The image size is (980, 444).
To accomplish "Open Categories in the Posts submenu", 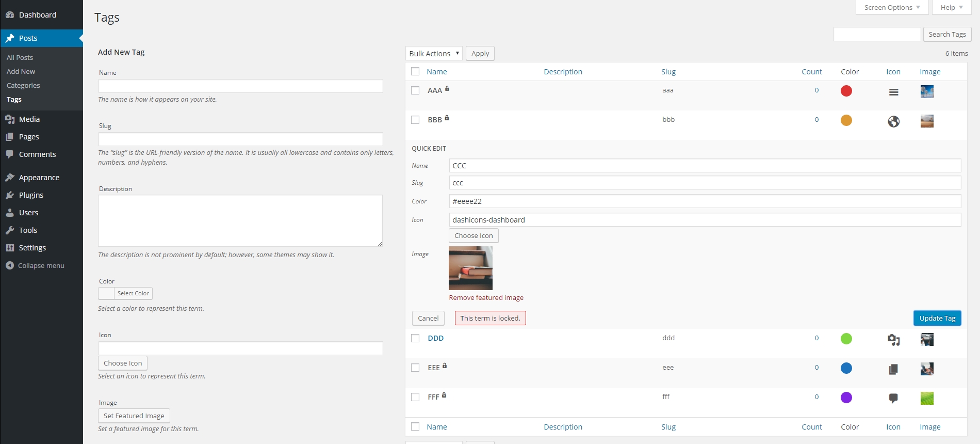I will [x=23, y=85].
